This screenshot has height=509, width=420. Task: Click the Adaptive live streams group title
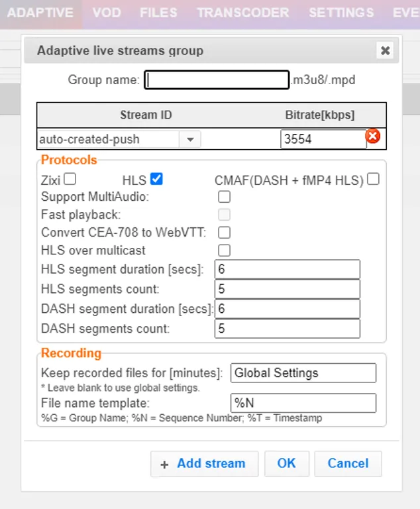[120, 50]
